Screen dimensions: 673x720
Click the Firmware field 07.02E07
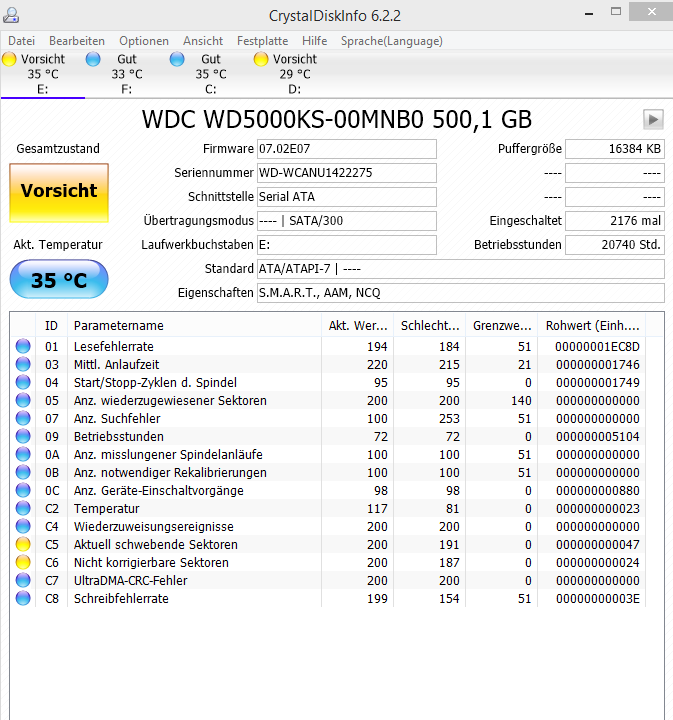pos(347,149)
